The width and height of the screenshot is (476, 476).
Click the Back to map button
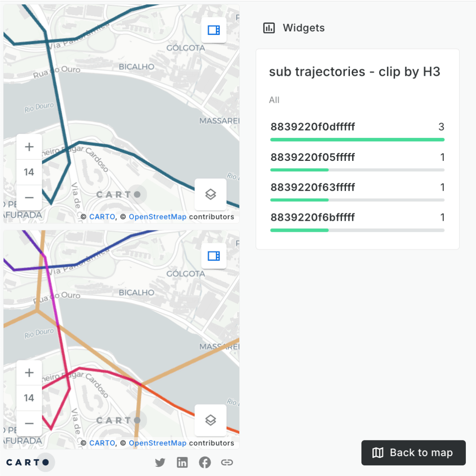413,453
